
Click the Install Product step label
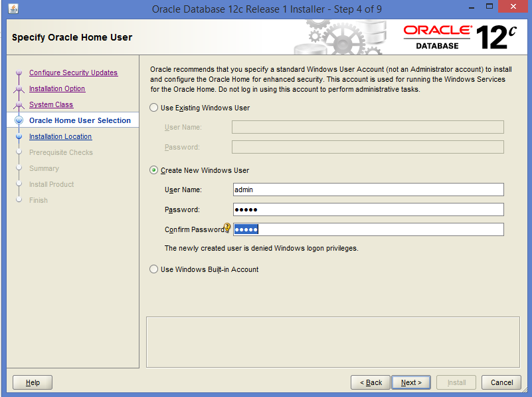[52, 184]
